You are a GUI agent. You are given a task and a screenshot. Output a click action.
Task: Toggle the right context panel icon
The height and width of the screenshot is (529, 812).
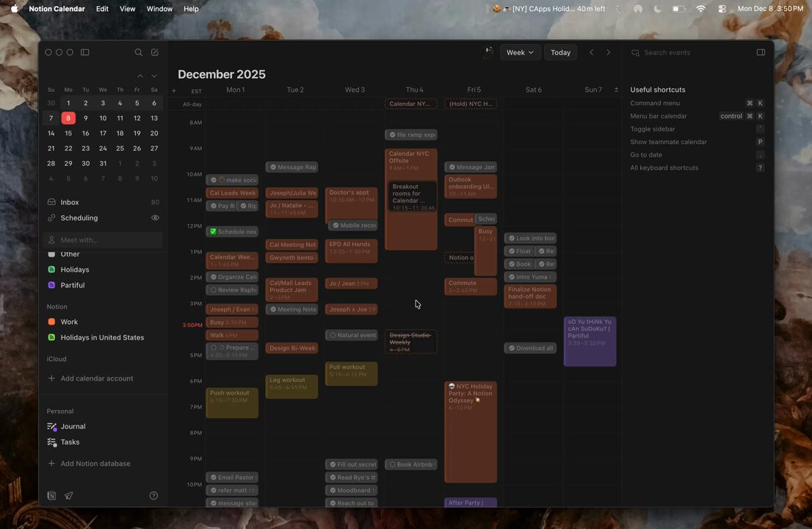pos(761,52)
